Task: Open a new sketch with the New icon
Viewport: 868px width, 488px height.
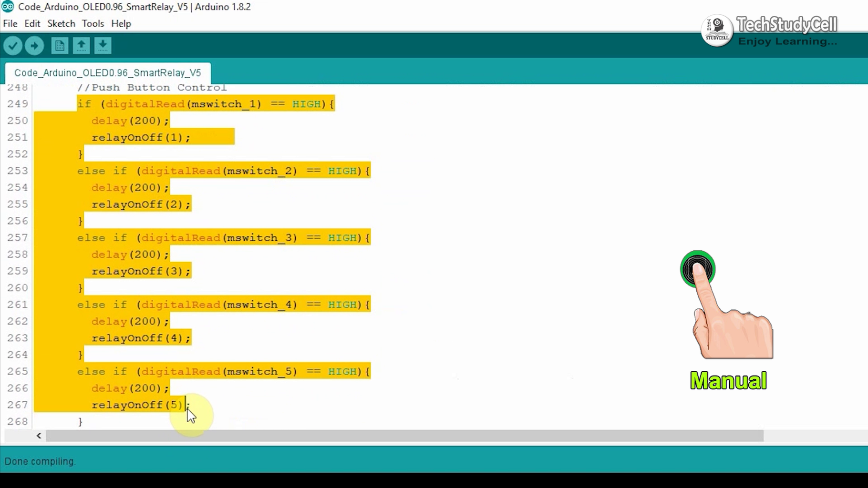Action: pos(59,45)
